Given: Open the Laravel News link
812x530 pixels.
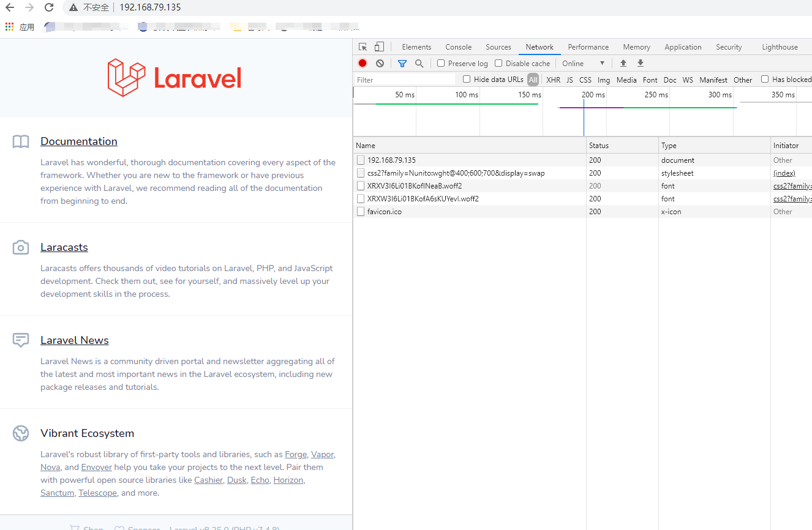Looking at the screenshot, I should pyautogui.click(x=75, y=340).
